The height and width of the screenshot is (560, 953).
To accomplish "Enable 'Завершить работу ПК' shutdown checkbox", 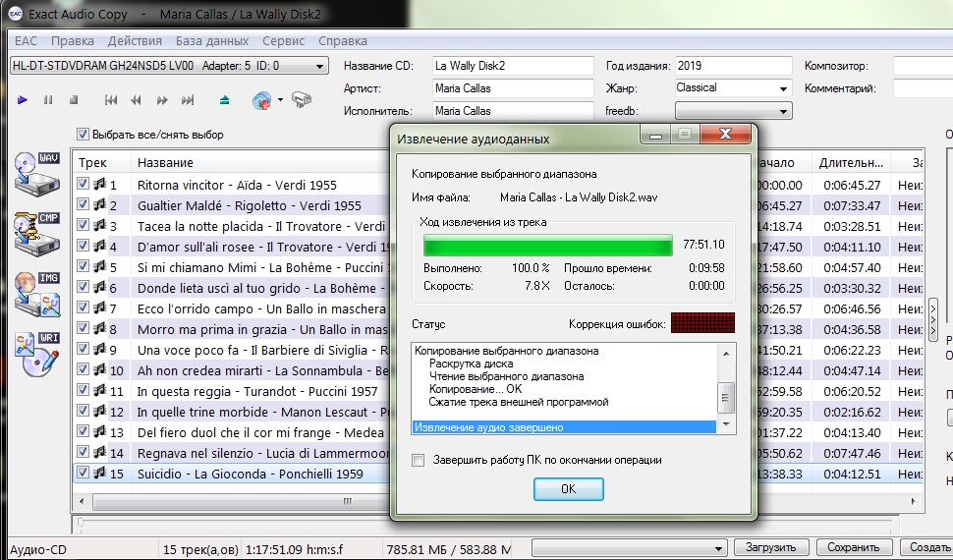I will 420,460.
